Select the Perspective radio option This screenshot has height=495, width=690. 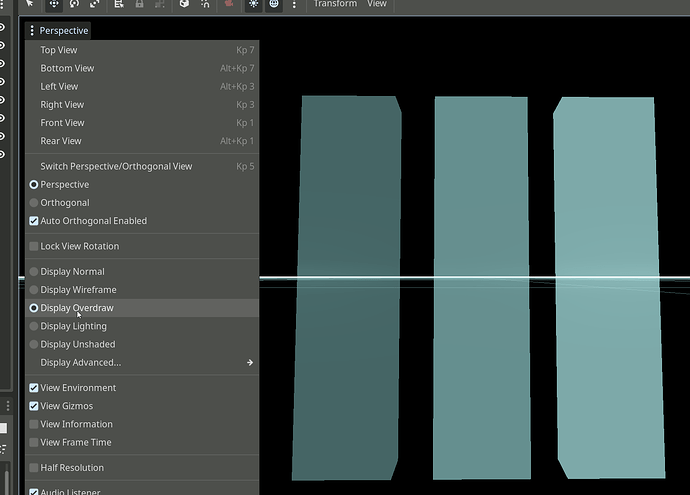click(142, 184)
